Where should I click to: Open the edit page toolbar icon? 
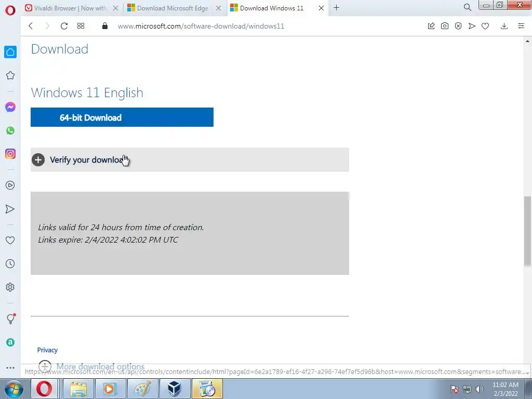coord(431,26)
